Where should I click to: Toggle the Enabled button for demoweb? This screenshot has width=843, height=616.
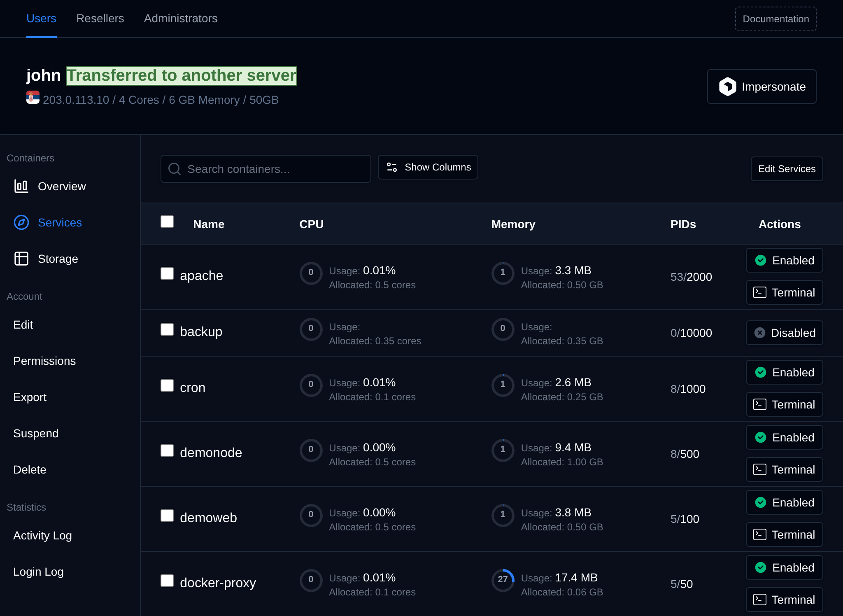(x=785, y=502)
